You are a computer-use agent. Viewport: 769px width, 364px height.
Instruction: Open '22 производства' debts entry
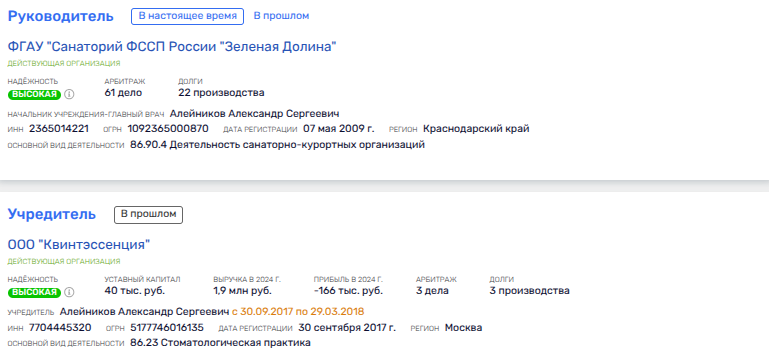click(221, 93)
